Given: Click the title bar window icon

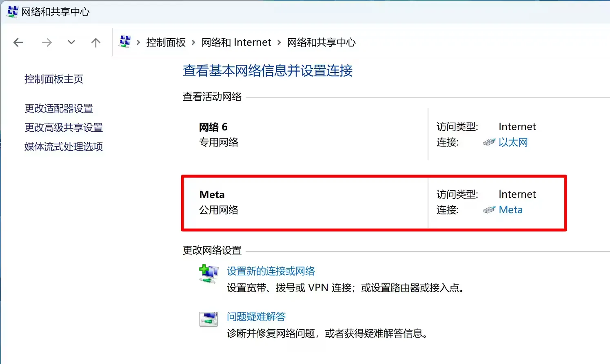Looking at the screenshot, I should pos(12,11).
